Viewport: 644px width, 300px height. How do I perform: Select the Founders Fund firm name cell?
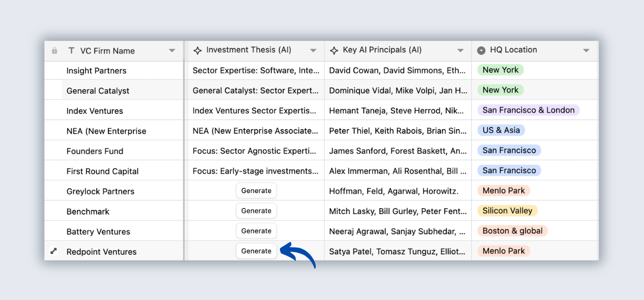coord(114,151)
